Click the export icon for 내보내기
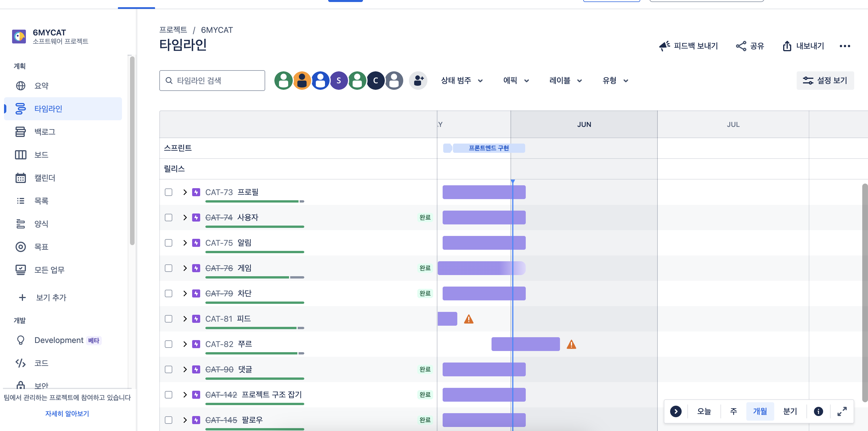The width and height of the screenshot is (868, 431). (x=787, y=46)
